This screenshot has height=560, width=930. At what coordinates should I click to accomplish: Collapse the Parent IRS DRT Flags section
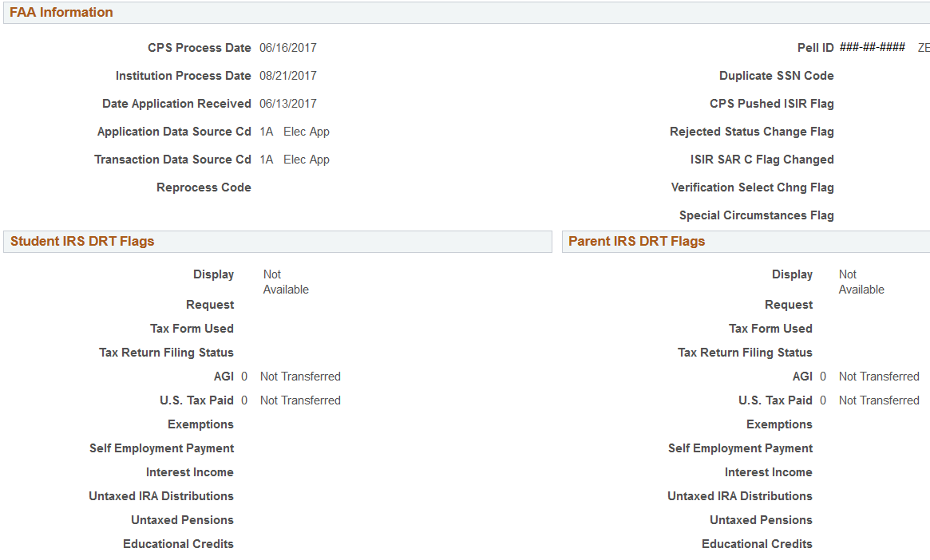[634, 241]
